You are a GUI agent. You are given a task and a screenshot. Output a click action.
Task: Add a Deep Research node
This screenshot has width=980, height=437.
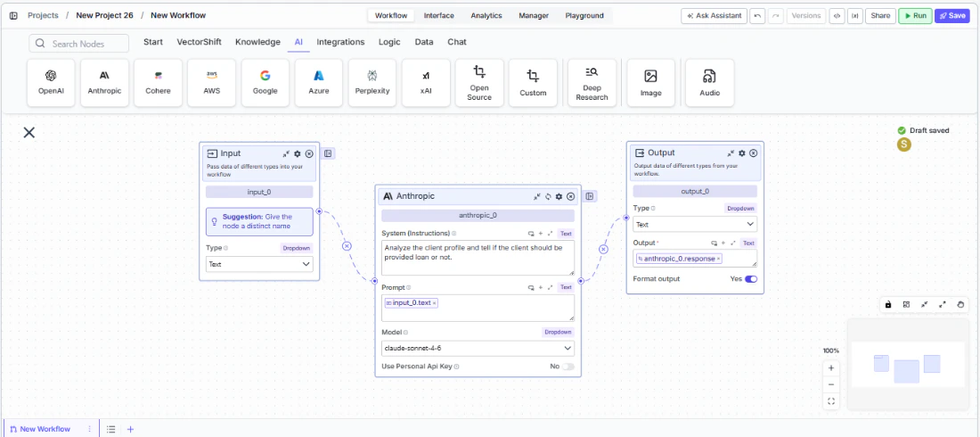[592, 83]
